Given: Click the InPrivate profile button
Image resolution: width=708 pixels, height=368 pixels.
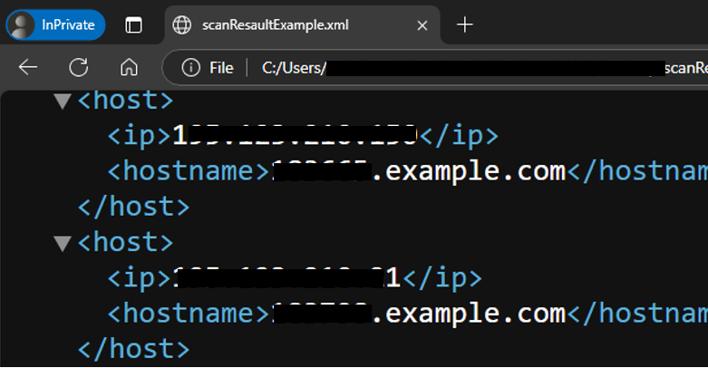Looking at the screenshot, I should (x=56, y=25).
